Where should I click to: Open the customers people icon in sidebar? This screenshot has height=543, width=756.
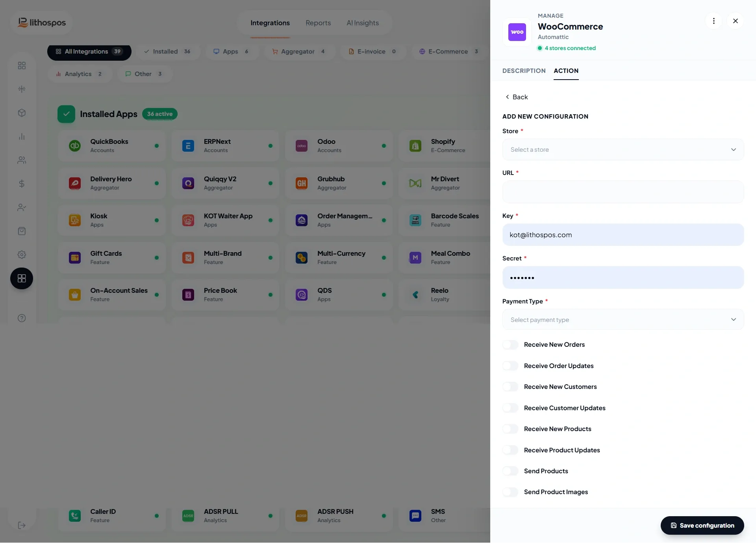click(x=22, y=160)
